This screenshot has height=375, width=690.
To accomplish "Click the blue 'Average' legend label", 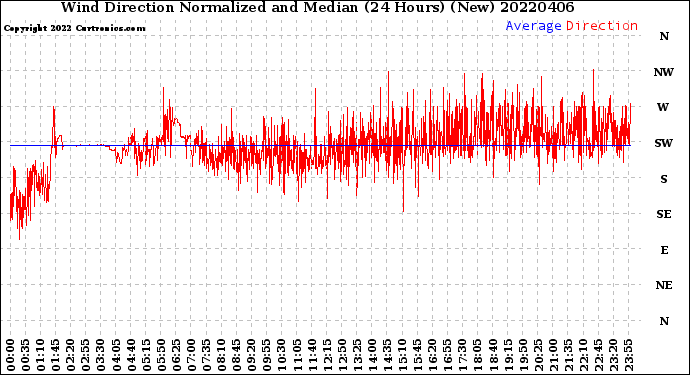I will tap(533, 26).
